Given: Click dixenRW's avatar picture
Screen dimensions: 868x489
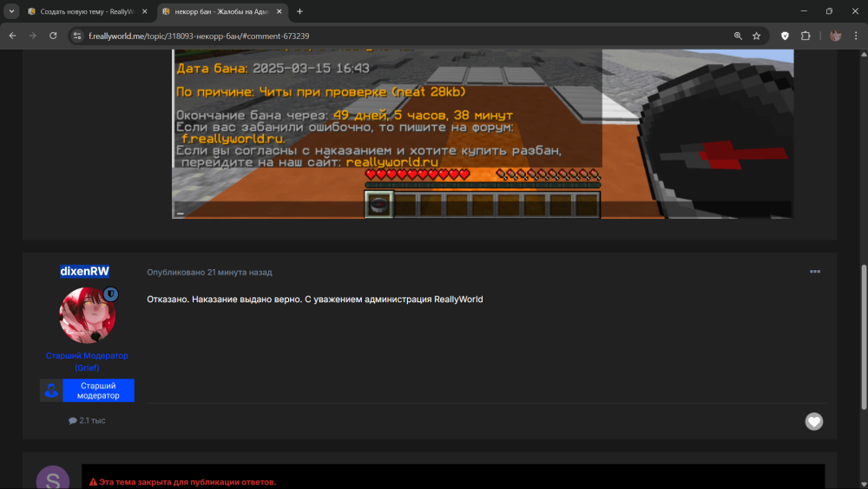Looking at the screenshot, I should pos(87,315).
